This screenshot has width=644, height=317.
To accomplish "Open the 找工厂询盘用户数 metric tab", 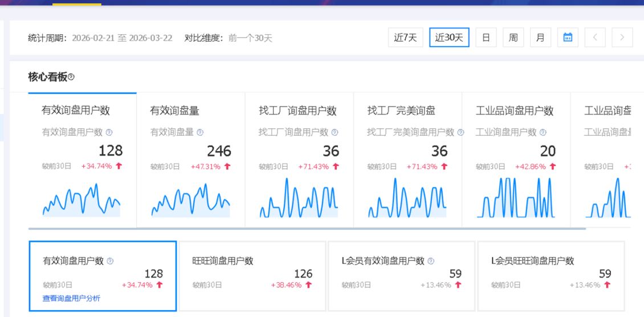I will (x=297, y=111).
